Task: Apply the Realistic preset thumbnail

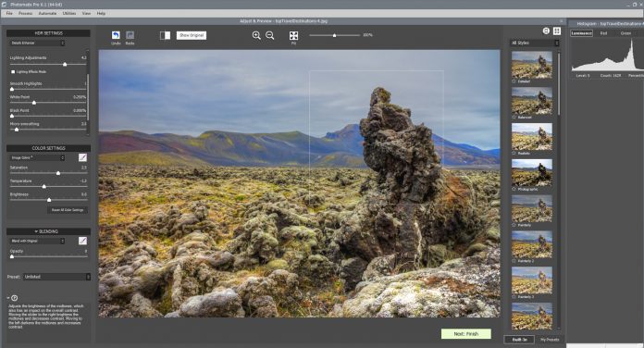Action: point(532,136)
